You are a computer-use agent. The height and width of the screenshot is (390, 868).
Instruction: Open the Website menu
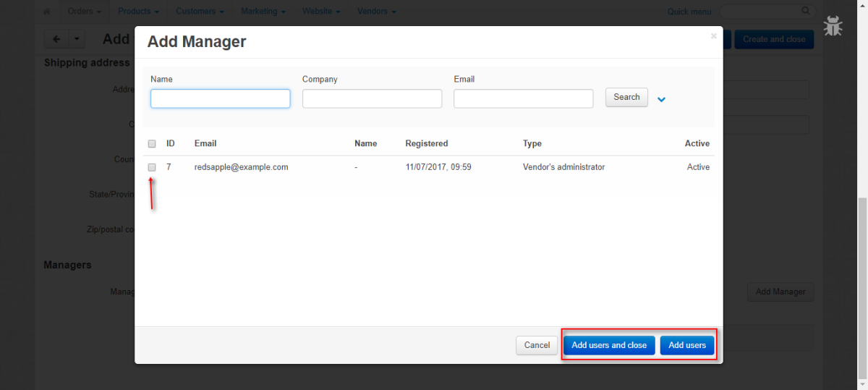322,12
